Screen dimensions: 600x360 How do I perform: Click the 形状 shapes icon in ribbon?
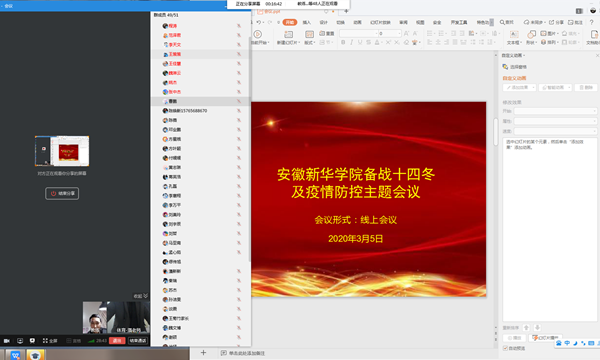coord(531,34)
